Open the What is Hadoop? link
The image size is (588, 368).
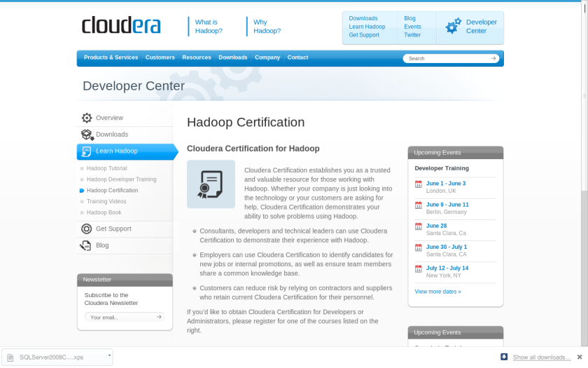point(208,27)
